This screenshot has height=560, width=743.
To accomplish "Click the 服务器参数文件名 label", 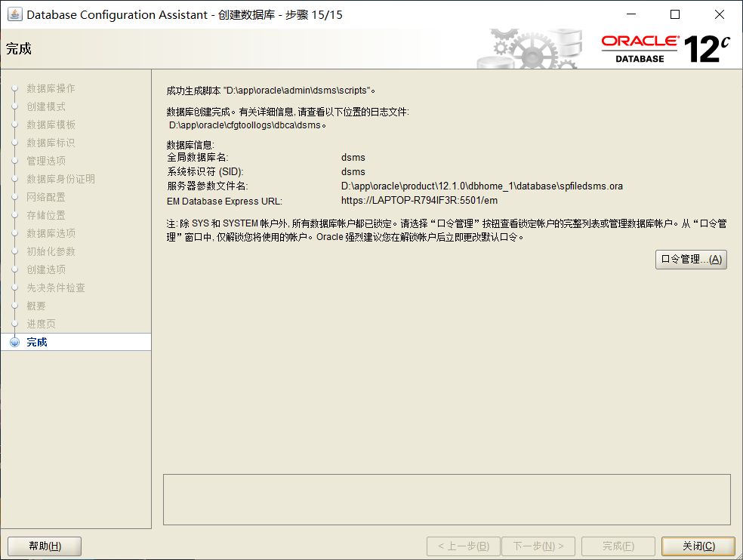I will pos(208,186).
